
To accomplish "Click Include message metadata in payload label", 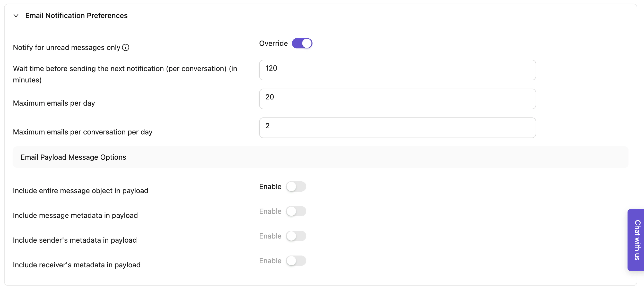I will pos(75,216).
